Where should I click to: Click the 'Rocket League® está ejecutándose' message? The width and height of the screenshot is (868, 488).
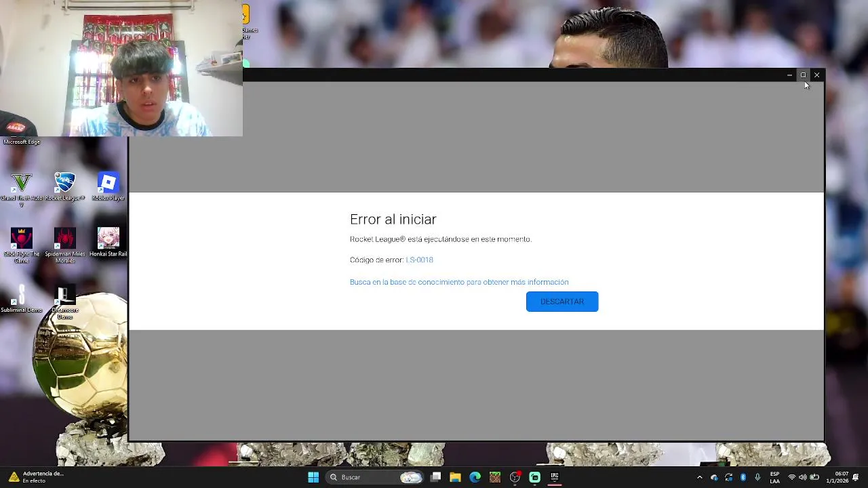[x=440, y=239]
